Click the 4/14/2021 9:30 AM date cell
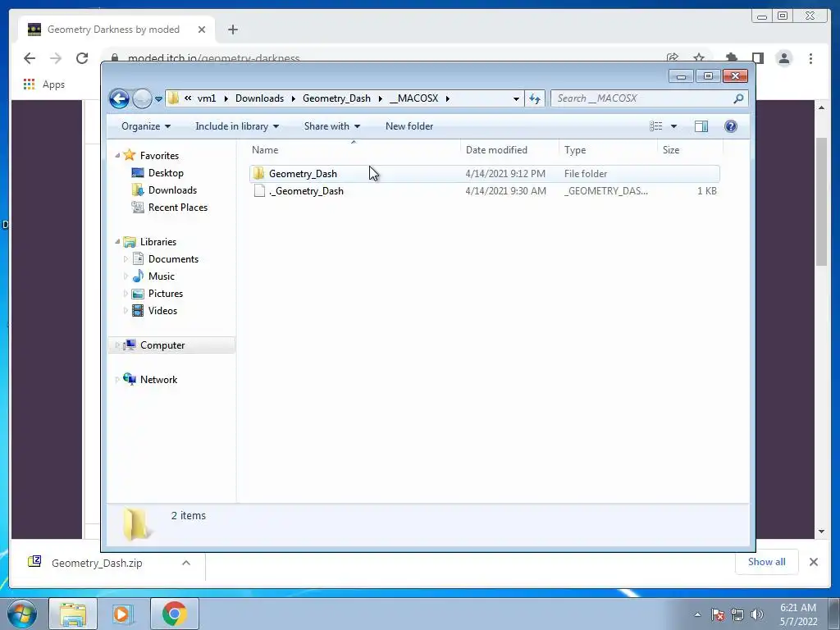Image resolution: width=840 pixels, height=630 pixels. tap(505, 190)
